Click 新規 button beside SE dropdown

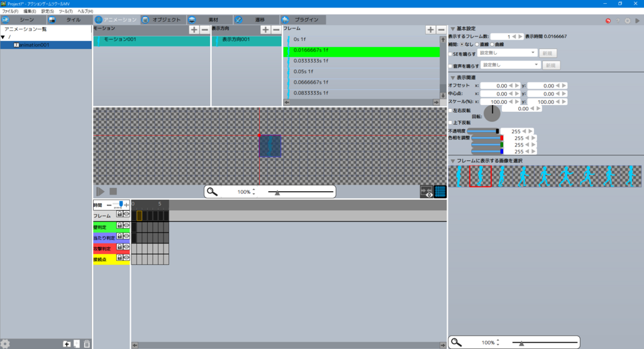[x=548, y=53]
